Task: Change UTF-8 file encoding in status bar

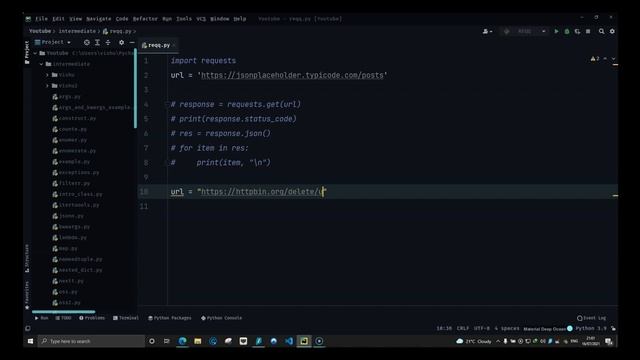Action: pos(482,328)
